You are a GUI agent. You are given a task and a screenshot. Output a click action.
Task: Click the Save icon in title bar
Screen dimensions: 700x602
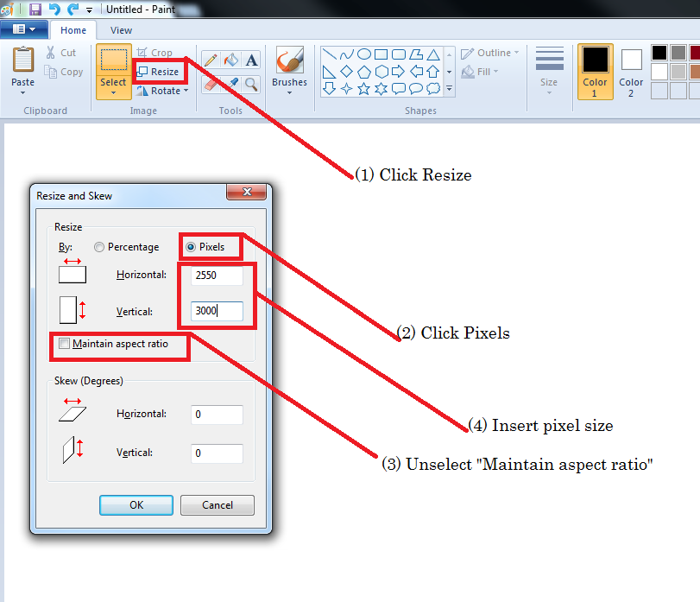tap(35, 9)
